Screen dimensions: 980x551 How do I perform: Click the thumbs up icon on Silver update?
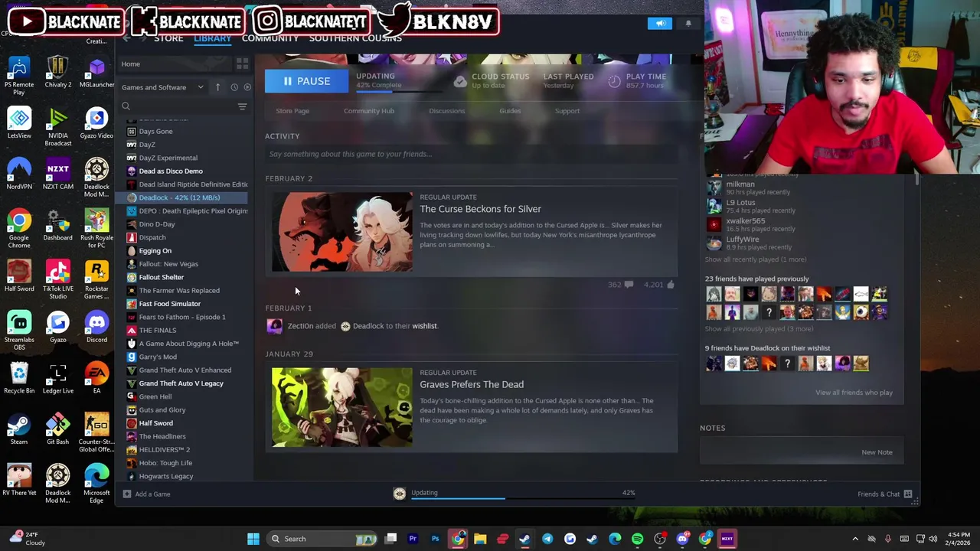pos(671,285)
